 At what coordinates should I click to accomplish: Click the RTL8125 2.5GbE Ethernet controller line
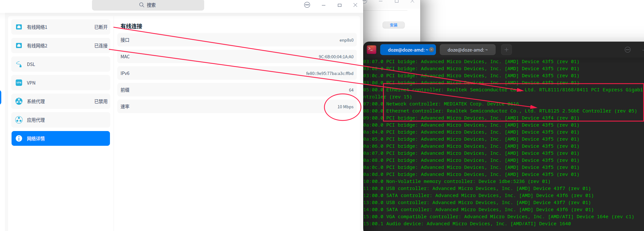coord(500,111)
